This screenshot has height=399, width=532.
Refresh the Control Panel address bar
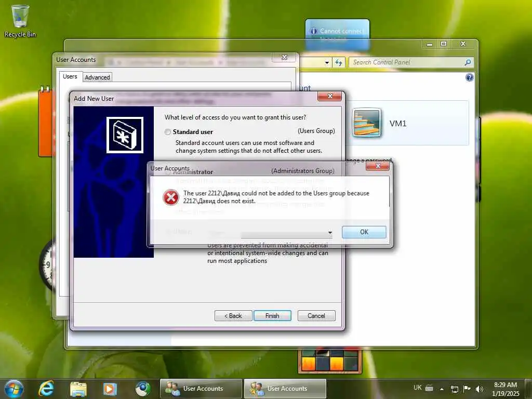click(339, 62)
